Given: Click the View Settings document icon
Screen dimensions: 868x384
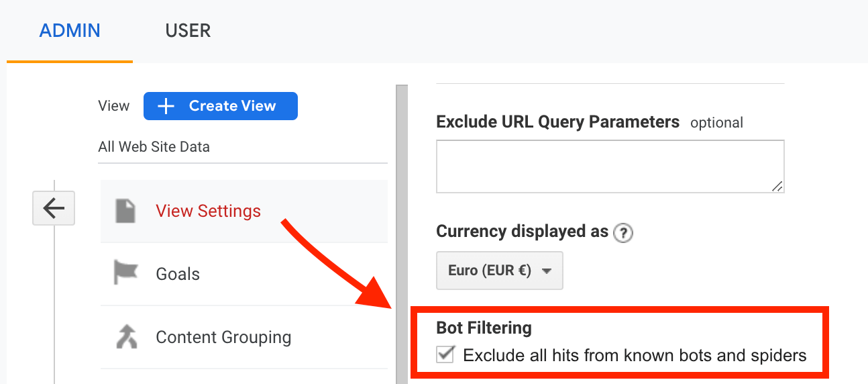Looking at the screenshot, I should coord(126,211).
